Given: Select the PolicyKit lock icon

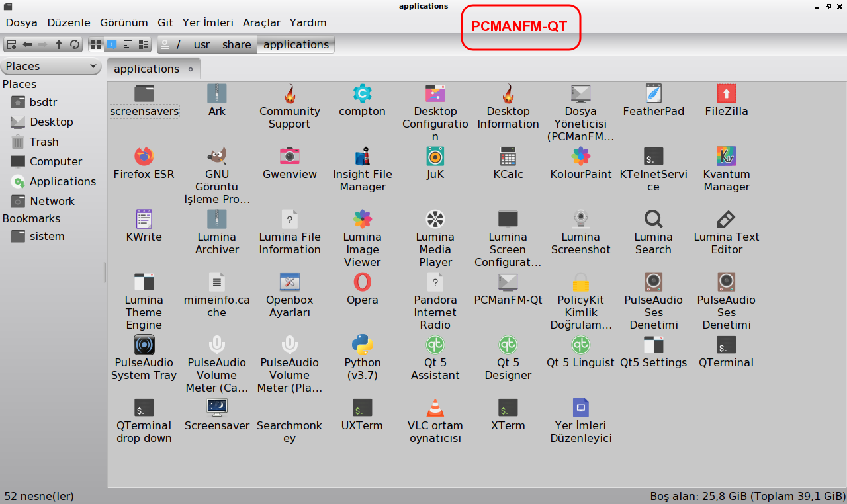Looking at the screenshot, I should coord(580,282).
